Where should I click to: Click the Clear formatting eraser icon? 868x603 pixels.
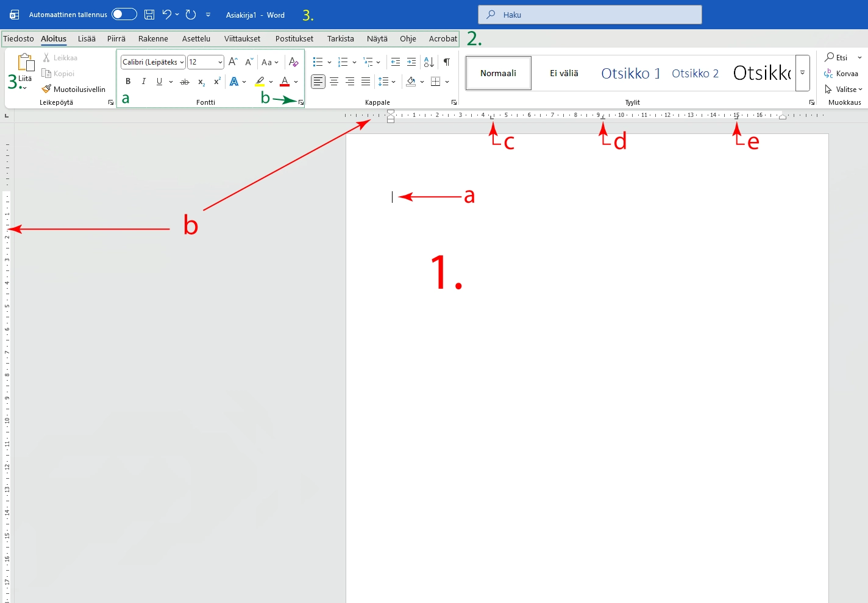pos(293,62)
